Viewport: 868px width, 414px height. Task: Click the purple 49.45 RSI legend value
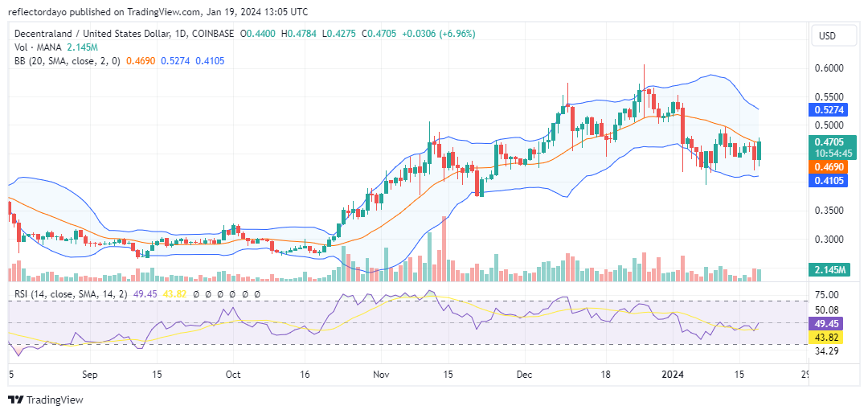click(x=143, y=295)
